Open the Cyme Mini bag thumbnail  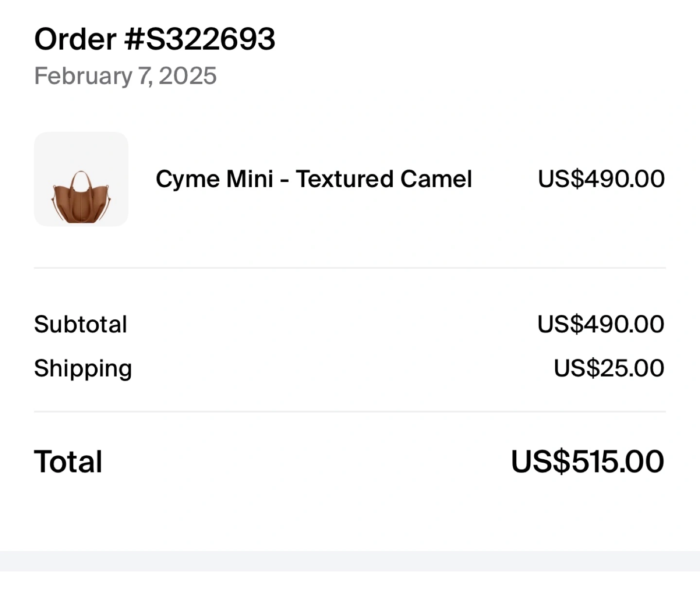point(81,179)
